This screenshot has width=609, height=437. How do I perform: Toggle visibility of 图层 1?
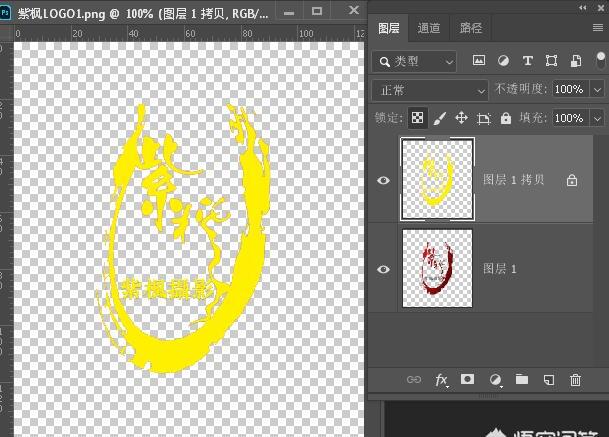385,269
